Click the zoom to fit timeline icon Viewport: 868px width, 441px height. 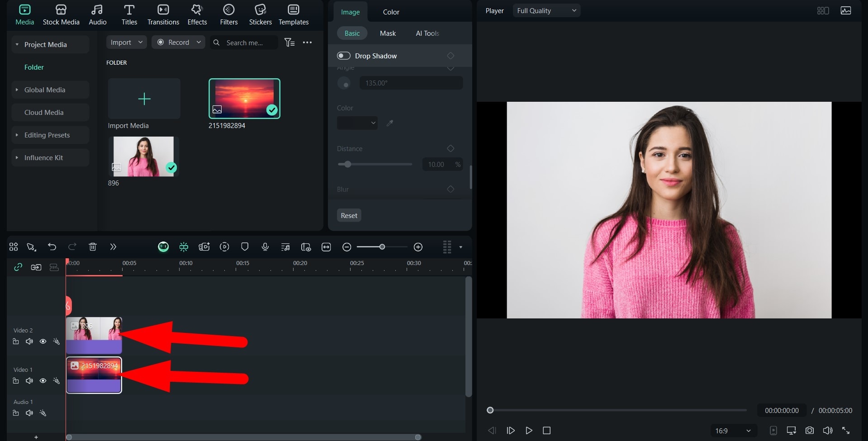tap(326, 247)
